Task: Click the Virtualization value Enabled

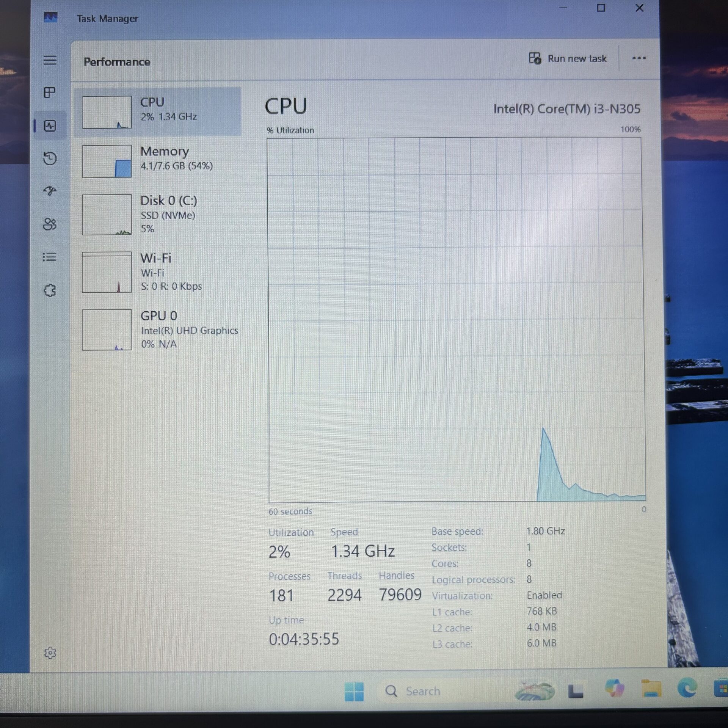Action: (x=544, y=595)
